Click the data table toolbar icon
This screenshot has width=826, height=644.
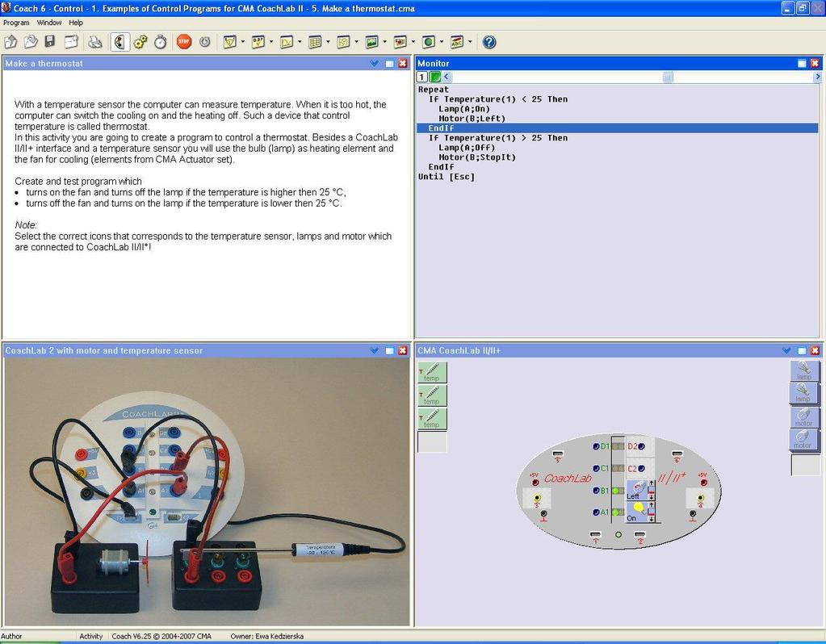point(315,42)
